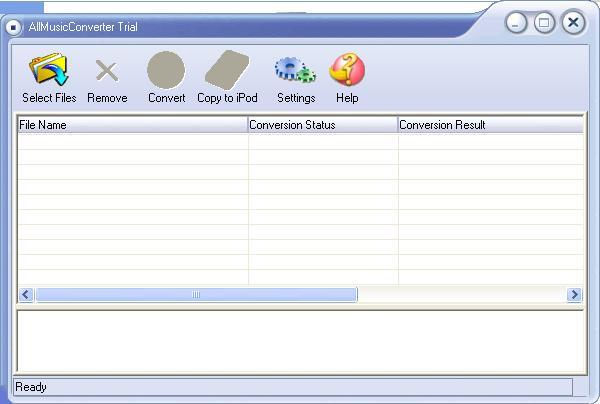Image resolution: width=600 pixels, height=404 pixels.
Task: Click the Conversion Status column header
Action: 323,125
